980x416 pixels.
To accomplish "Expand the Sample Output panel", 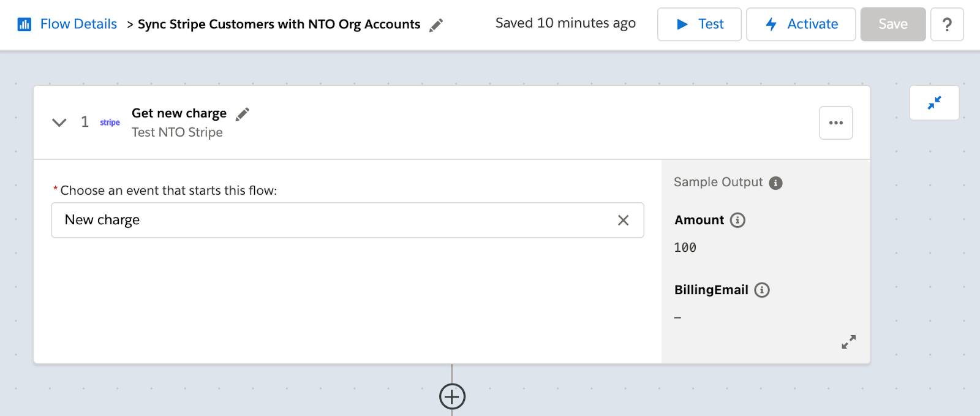I will point(848,342).
